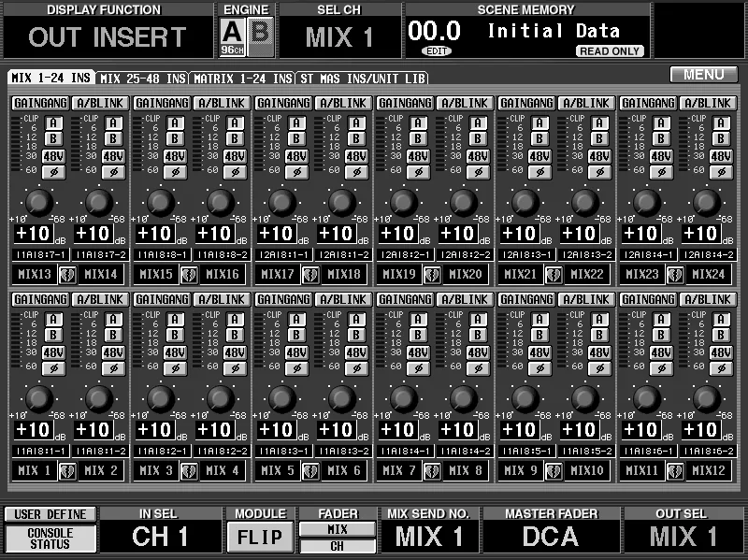Toggle the heart pair icon between MIX21 and MIX22
748x560 pixels.
(x=554, y=275)
